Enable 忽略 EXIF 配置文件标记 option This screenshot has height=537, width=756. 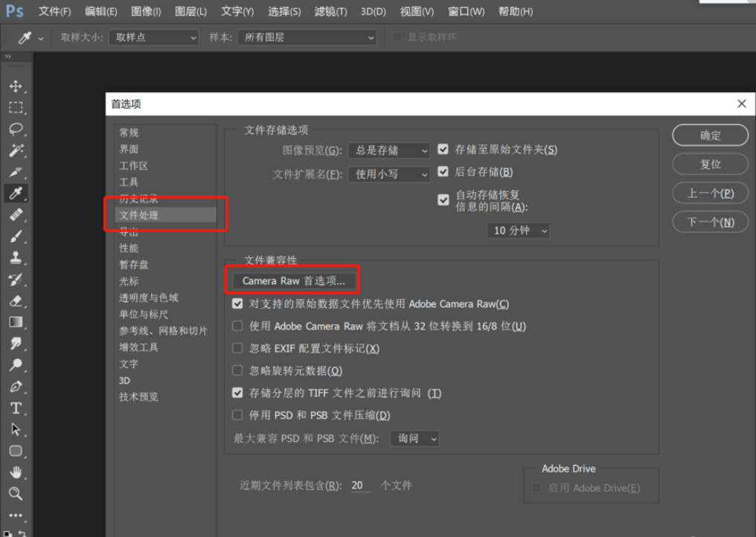coord(237,348)
